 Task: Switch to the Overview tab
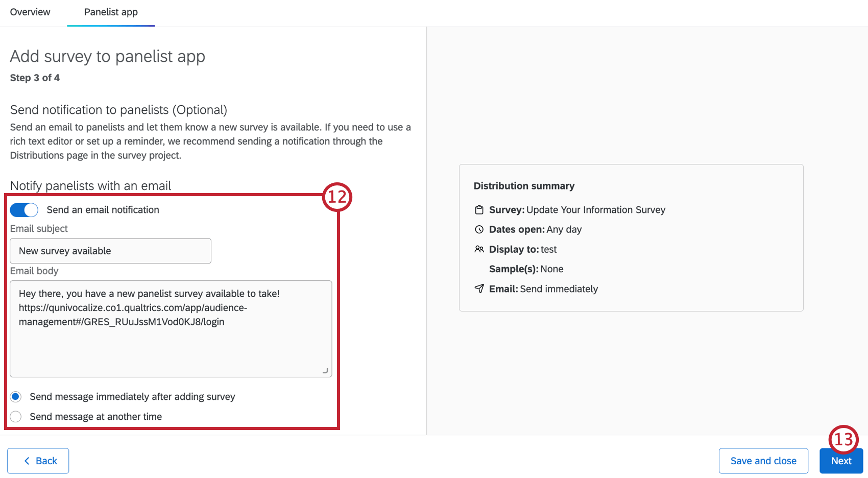coord(30,12)
